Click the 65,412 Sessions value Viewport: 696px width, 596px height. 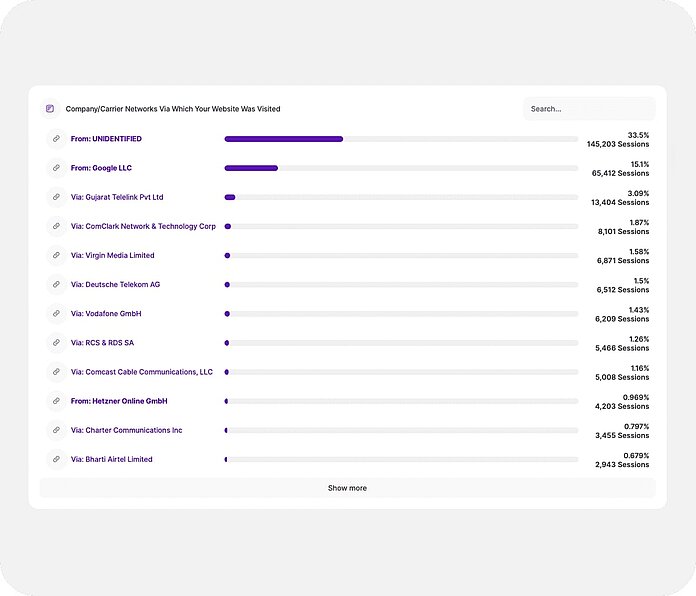coord(619,174)
